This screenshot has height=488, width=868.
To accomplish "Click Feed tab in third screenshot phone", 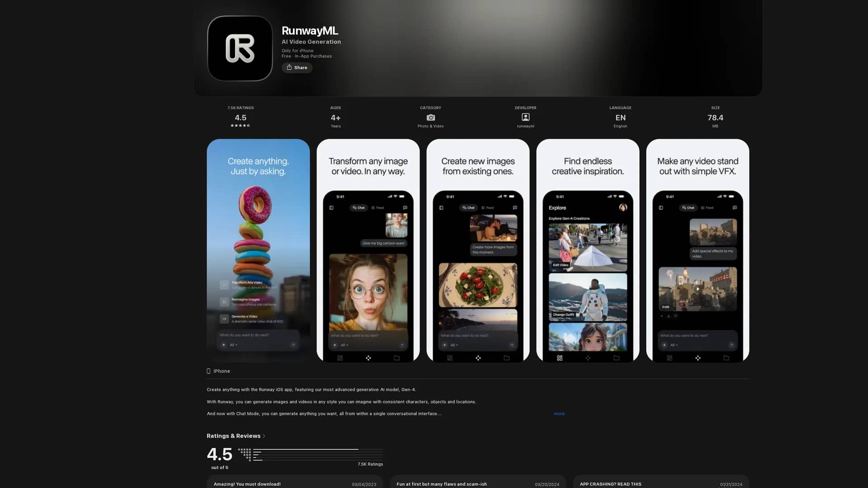I will point(487,208).
